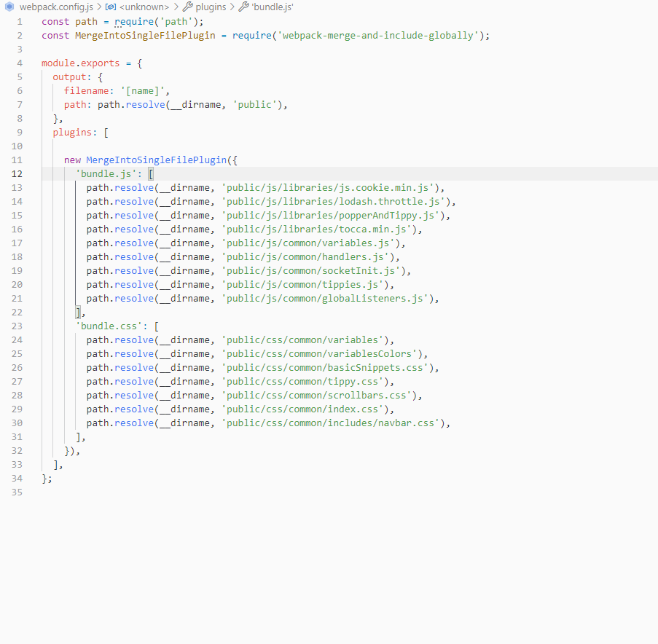658x644 pixels.
Task: Click the webpack.config.js breadcrumb file icon
Action: pos(9,7)
